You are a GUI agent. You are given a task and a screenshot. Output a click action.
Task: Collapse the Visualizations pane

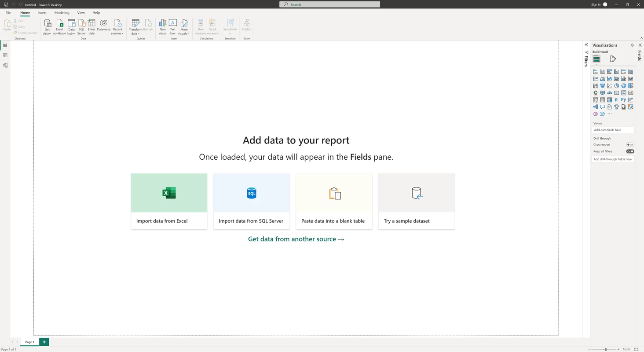click(632, 45)
